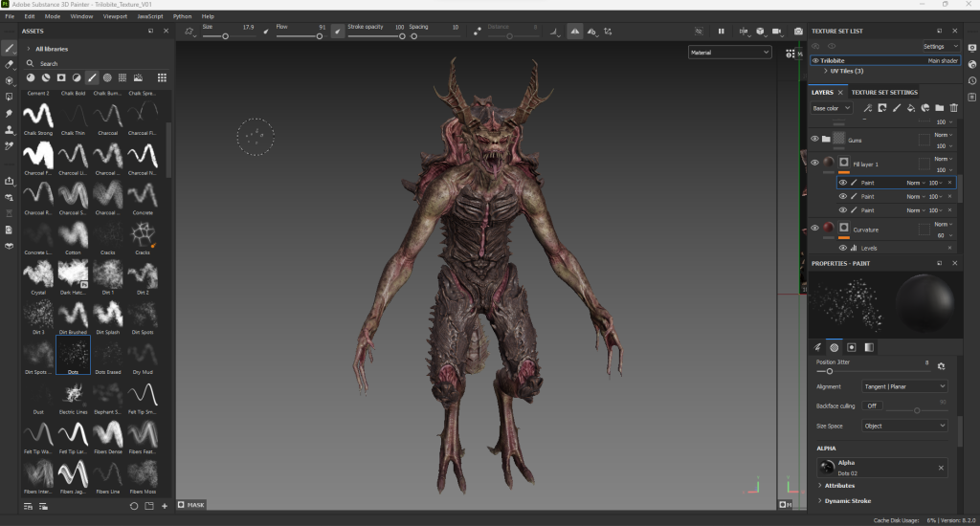
Task: Click the delete layer trash icon
Action: click(x=953, y=108)
